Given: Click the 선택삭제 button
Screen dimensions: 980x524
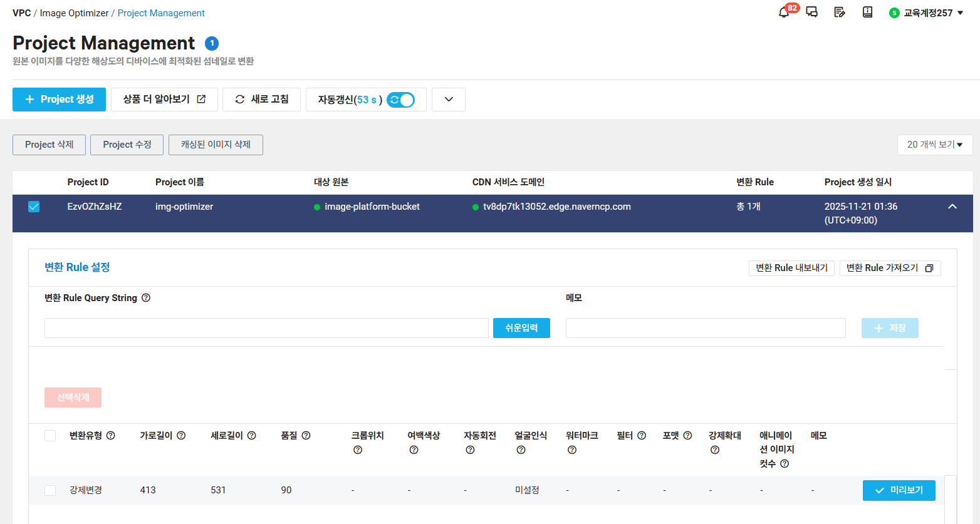Looking at the screenshot, I should (x=73, y=398).
